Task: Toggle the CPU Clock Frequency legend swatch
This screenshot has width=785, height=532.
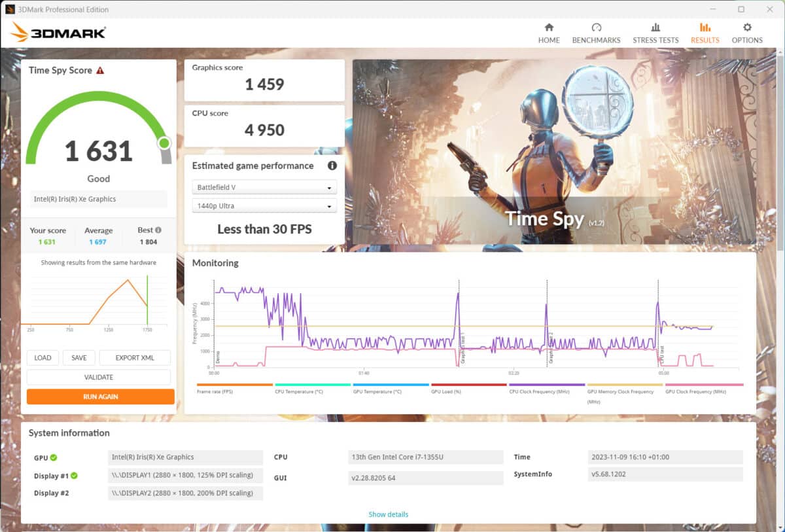Action: 547,385
